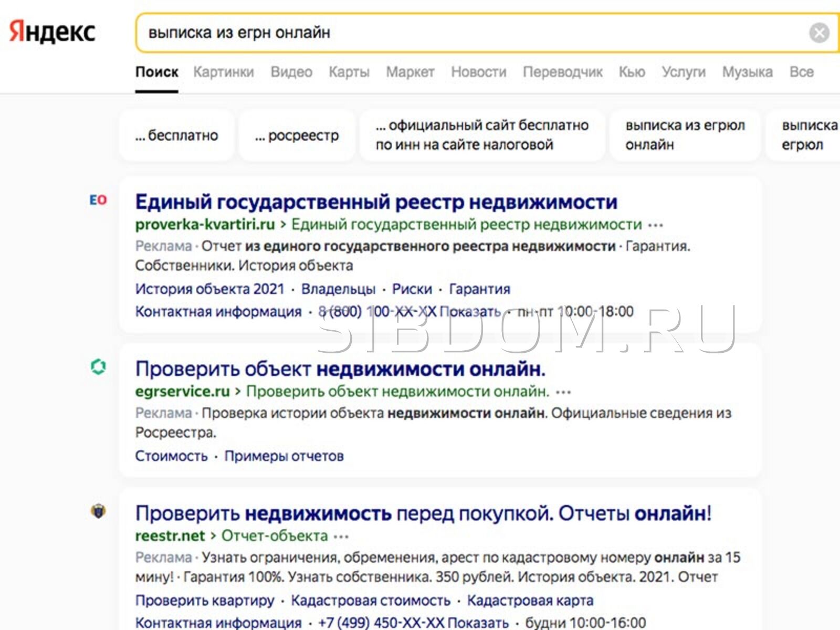This screenshot has height=630, width=840.
Task: Open the 'Кадастровая стоимость' sitelink
Action: (371, 601)
